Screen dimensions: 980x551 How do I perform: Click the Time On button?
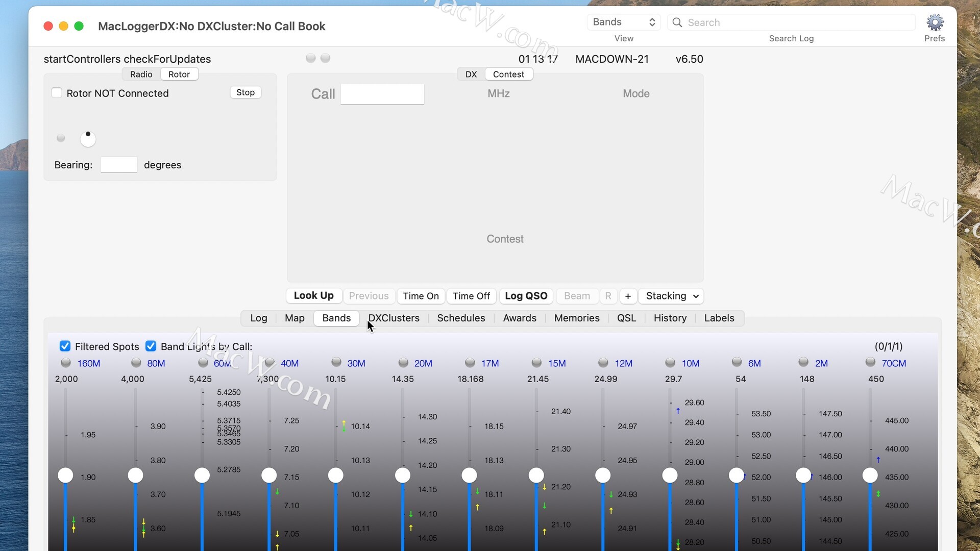click(x=421, y=296)
